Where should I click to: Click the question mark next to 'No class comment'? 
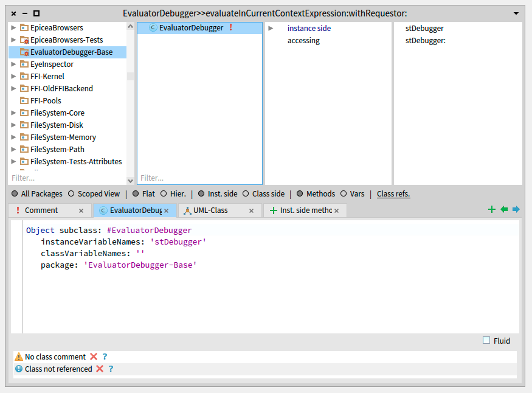(x=105, y=357)
